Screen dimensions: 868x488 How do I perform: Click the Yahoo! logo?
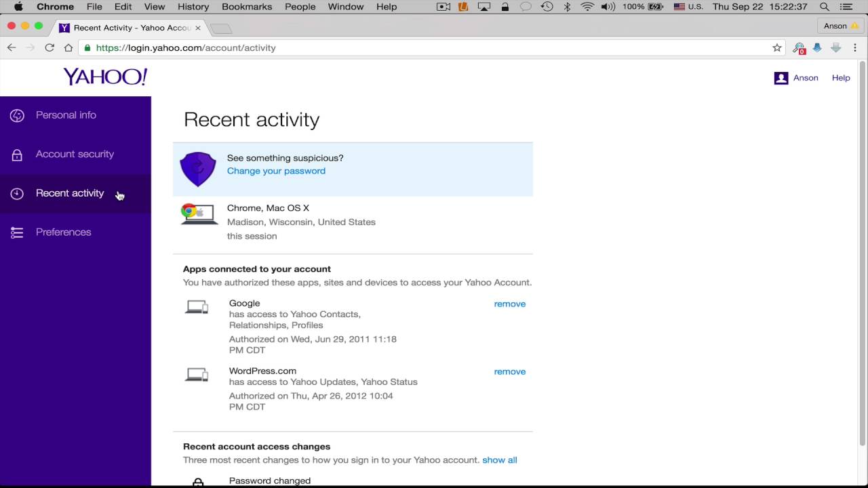[x=104, y=76]
